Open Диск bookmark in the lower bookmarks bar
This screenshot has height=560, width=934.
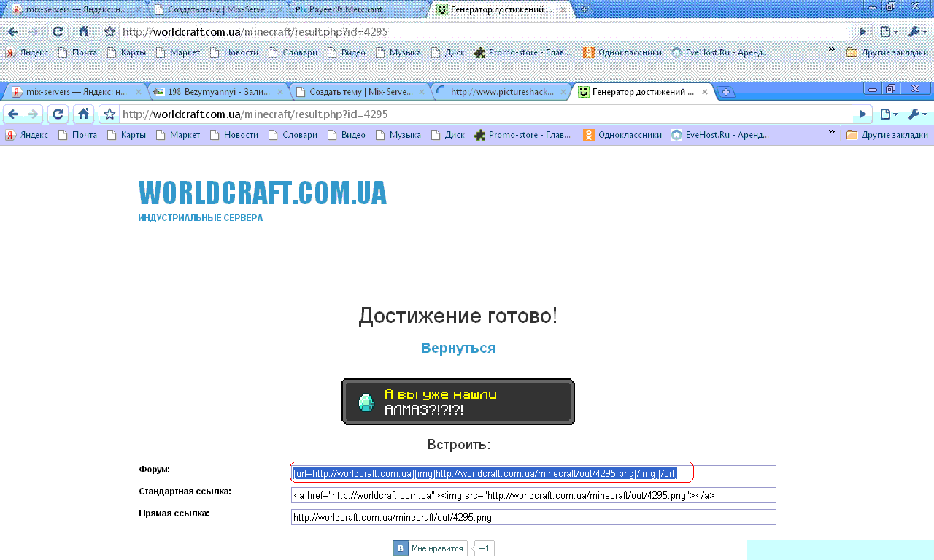[x=447, y=135]
